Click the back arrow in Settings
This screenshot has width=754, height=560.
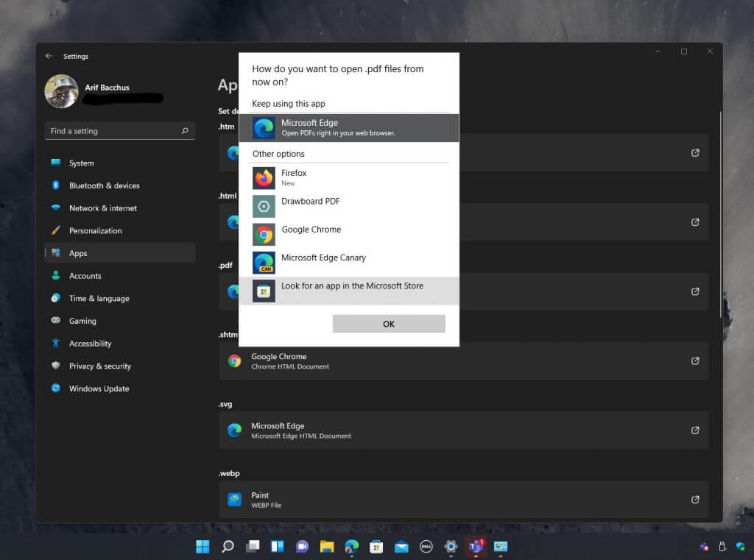49,56
